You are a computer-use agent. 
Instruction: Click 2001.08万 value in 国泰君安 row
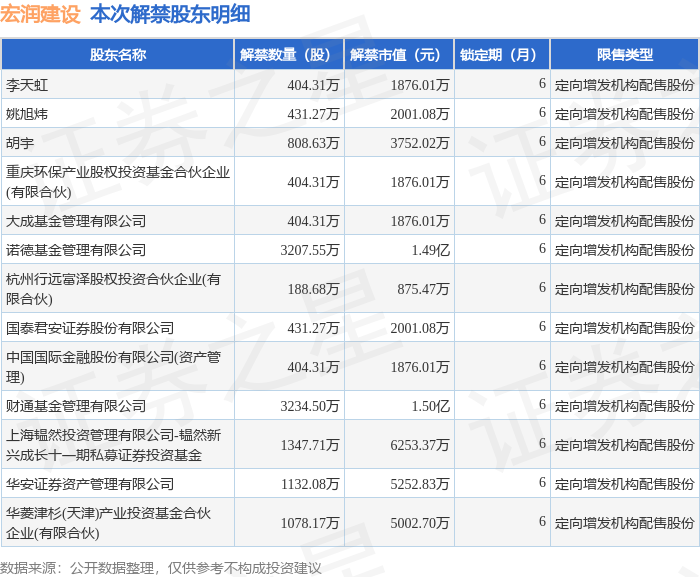(x=420, y=328)
